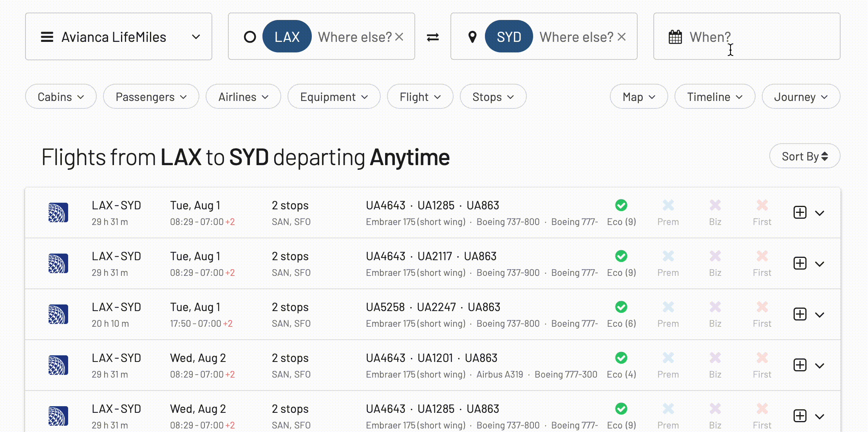Viewport: 868px width, 432px height.
Task: Click Eco (9) green check on UA2117 row
Action: (x=621, y=256)
